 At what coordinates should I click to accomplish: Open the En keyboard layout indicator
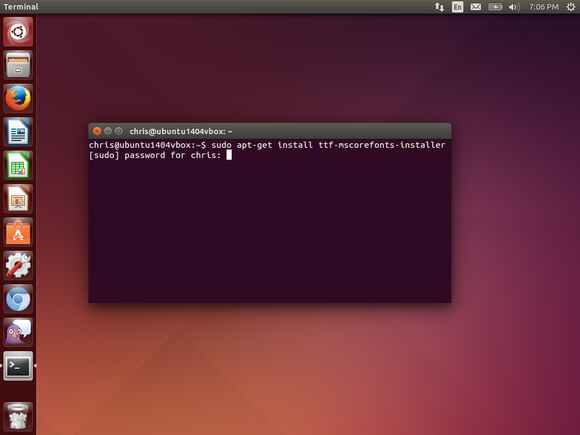click(458, 7)
